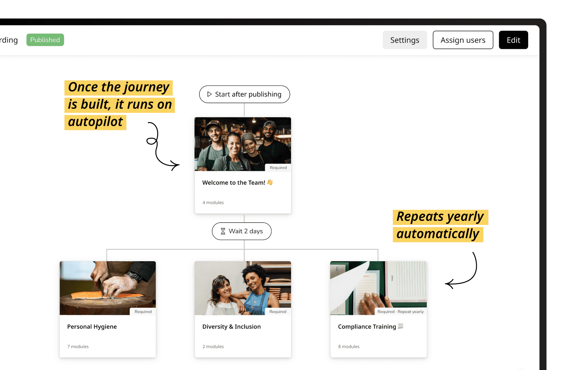The height and width of the screenshot is (370, 588).
Task: Click the Assign users button
Action: coord(463,40)
